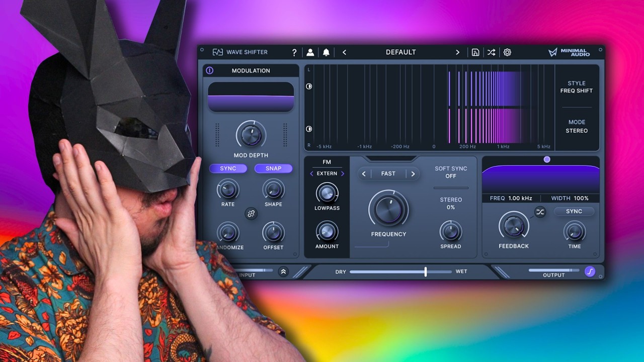Click the SPREAD knob
The height and width of the screenshot is (362, 644).
451,231
